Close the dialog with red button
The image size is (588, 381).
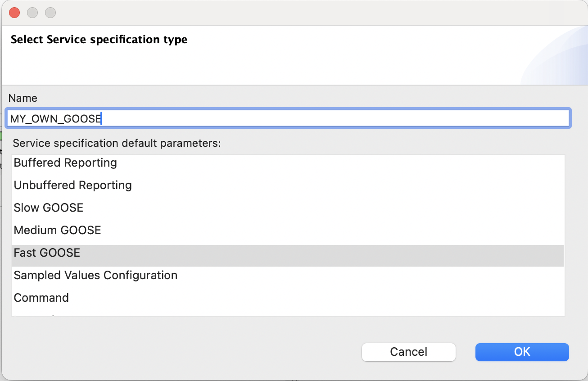pos(14,13)
